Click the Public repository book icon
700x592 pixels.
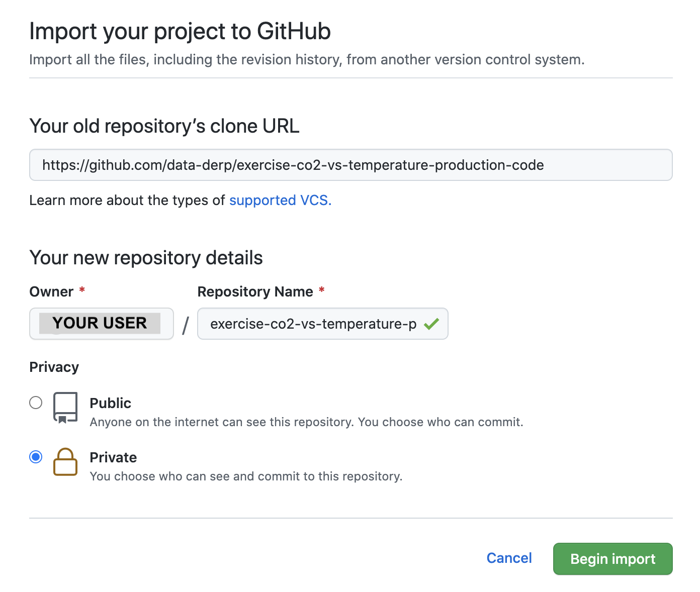click(65, 408)
